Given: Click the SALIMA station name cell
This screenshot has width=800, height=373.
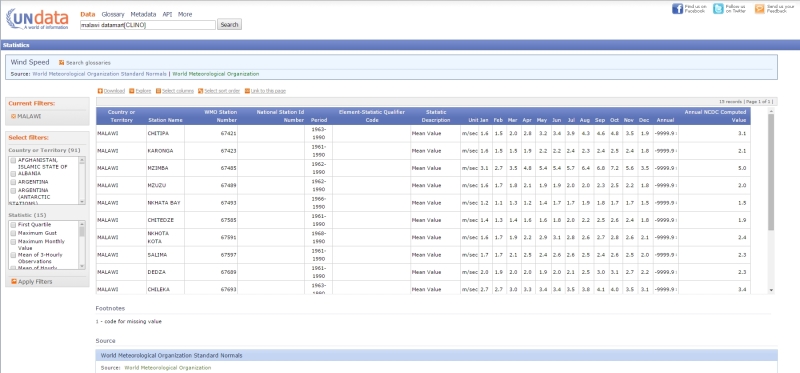Looking at the screenshot, I should click(165, 255).
